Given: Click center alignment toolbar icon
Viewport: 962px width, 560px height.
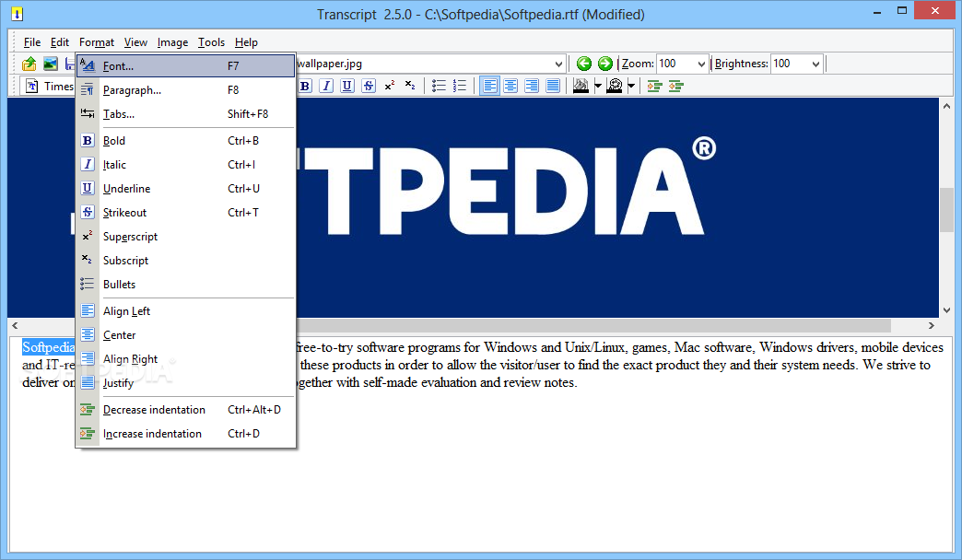Looking at the screenshot, I should [x=510, y=86].
